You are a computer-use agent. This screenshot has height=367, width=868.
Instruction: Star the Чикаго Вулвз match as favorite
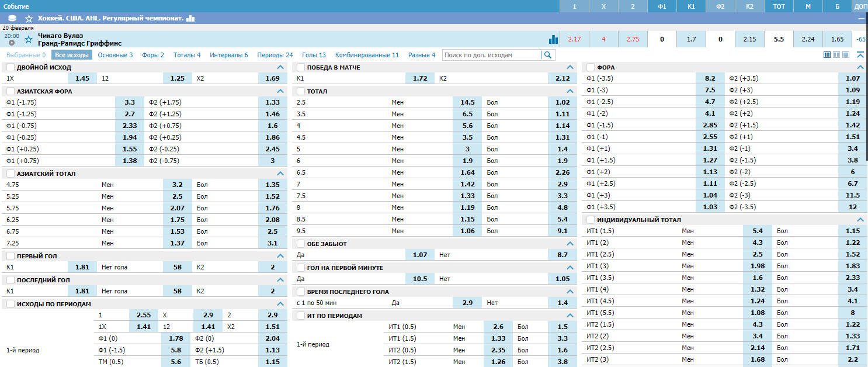(x=29, y=39)
